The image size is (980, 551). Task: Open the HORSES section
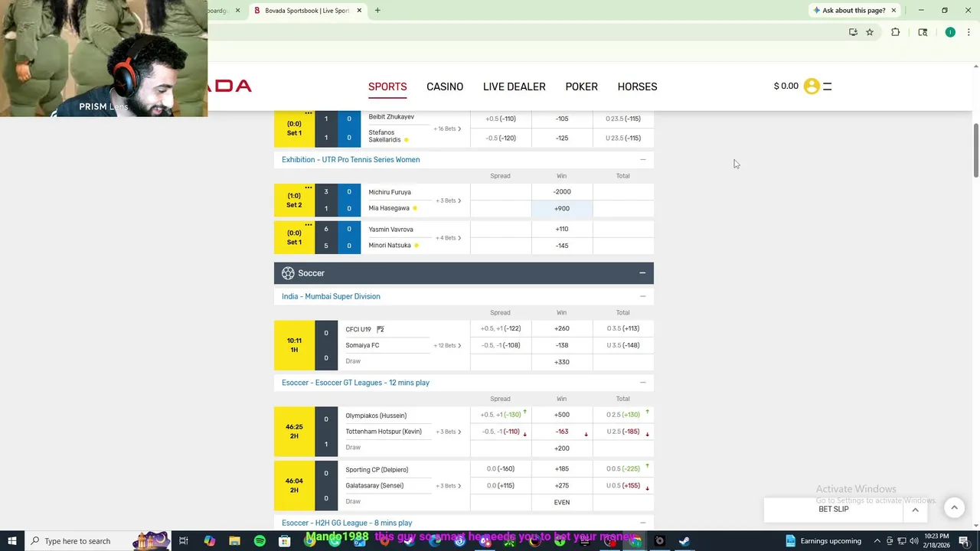tap(638, 86)
